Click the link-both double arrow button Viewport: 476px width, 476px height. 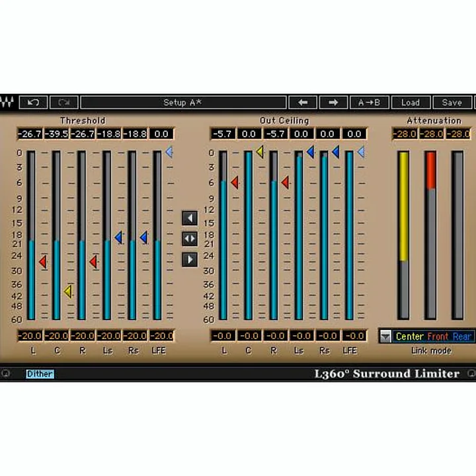point(190,239)
